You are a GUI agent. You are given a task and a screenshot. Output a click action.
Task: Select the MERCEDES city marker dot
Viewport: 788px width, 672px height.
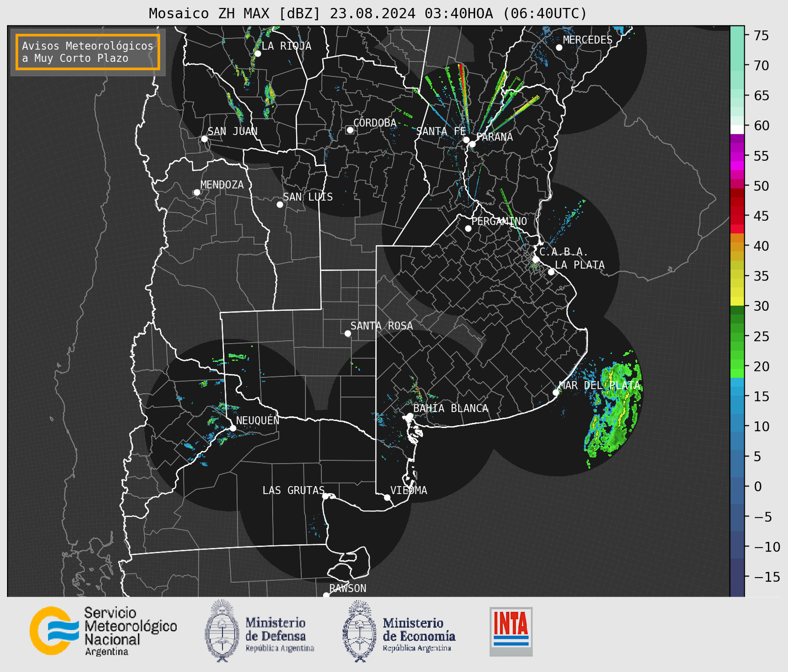(559, 48)
